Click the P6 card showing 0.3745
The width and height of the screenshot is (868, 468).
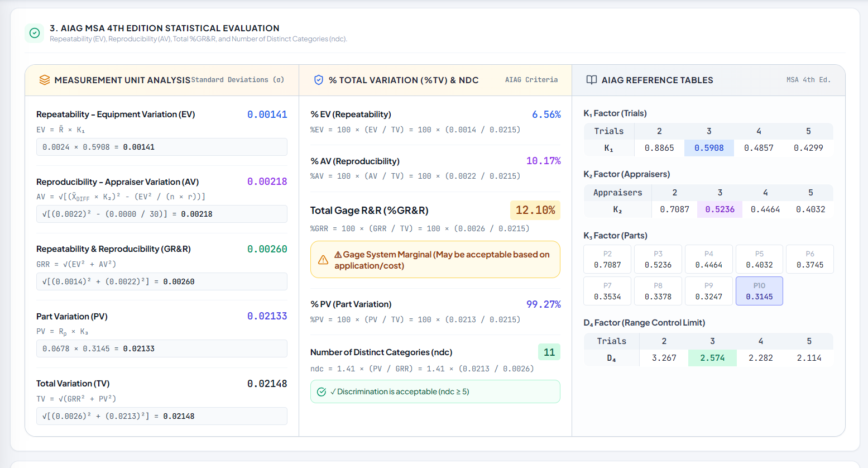(x=810, y=259)
